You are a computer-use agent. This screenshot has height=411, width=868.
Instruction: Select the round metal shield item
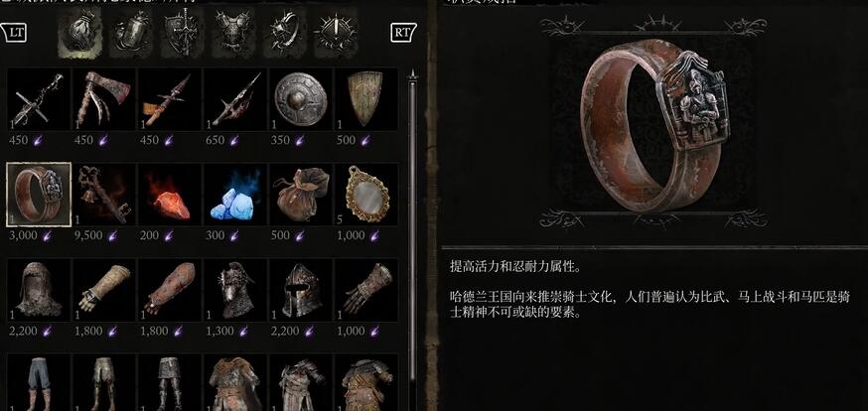(301, 99)
